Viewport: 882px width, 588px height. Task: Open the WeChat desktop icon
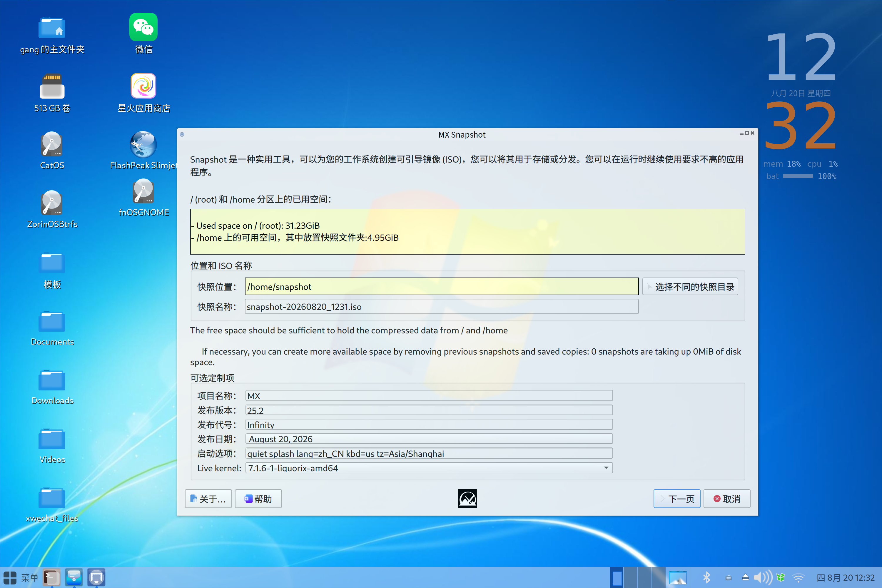click(143, 27)
